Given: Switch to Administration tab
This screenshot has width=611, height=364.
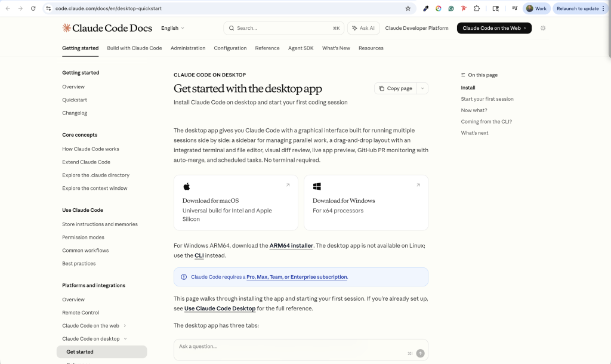Looking at the screenshot, I should point(188,48).
